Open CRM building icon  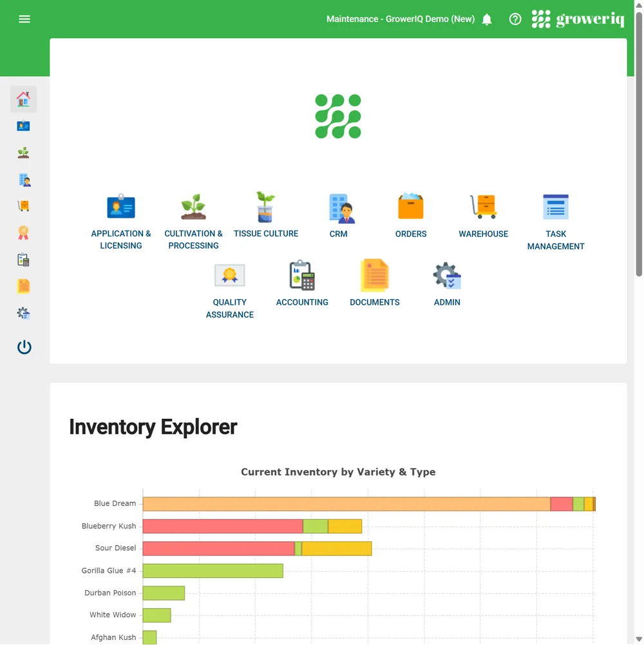pyautogui.click(x=341, y=208)
